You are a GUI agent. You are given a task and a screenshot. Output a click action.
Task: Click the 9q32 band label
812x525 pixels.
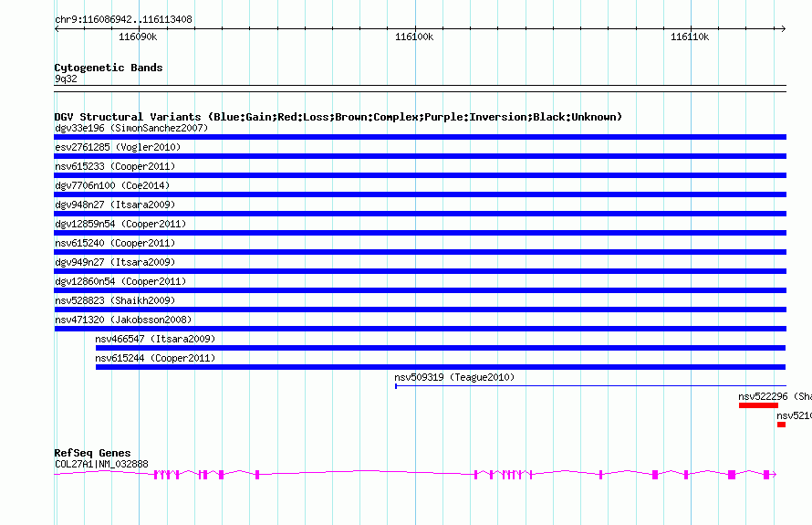point(66,79)
